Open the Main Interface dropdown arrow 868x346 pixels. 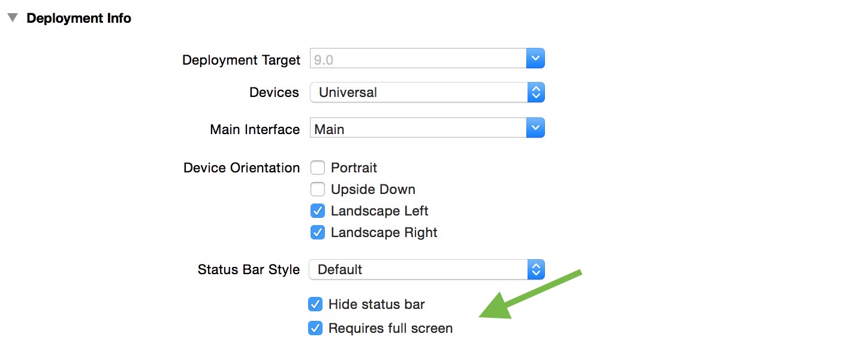(535, 128)
